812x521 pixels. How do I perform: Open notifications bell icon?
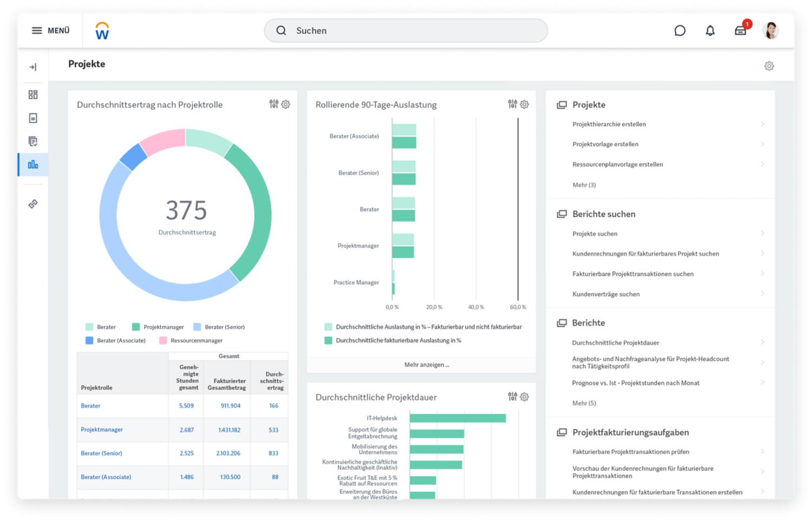710,31
